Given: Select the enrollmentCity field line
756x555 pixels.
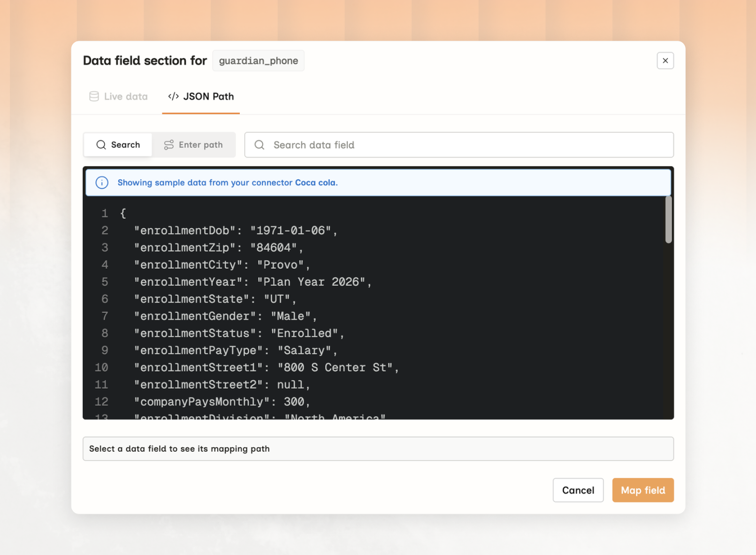Looking at the screenshot, I should [222, 265].
